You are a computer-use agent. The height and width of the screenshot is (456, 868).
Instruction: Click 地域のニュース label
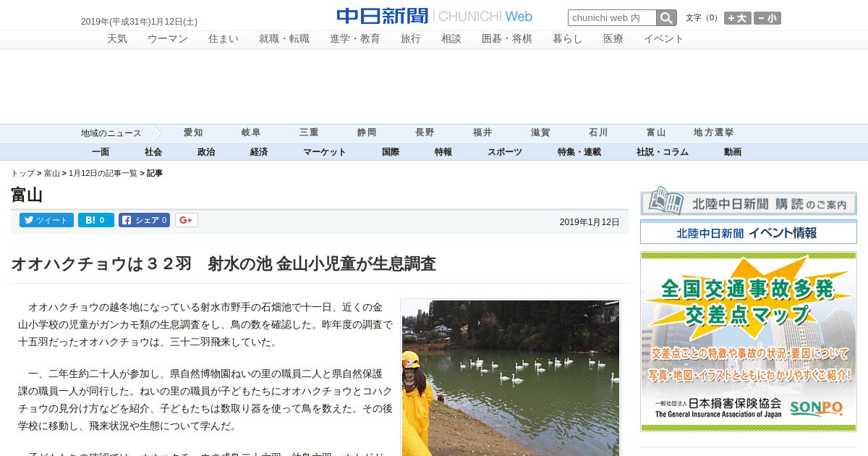(111, 133)
